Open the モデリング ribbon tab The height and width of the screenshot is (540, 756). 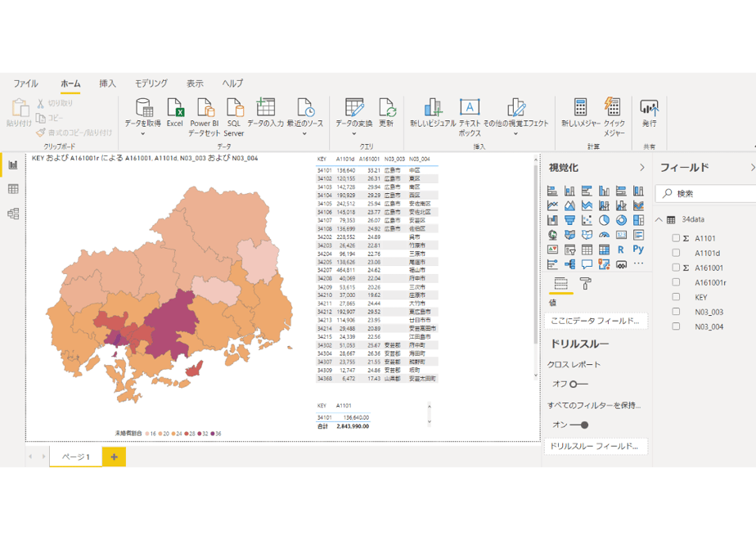click(x=151, y=83)
